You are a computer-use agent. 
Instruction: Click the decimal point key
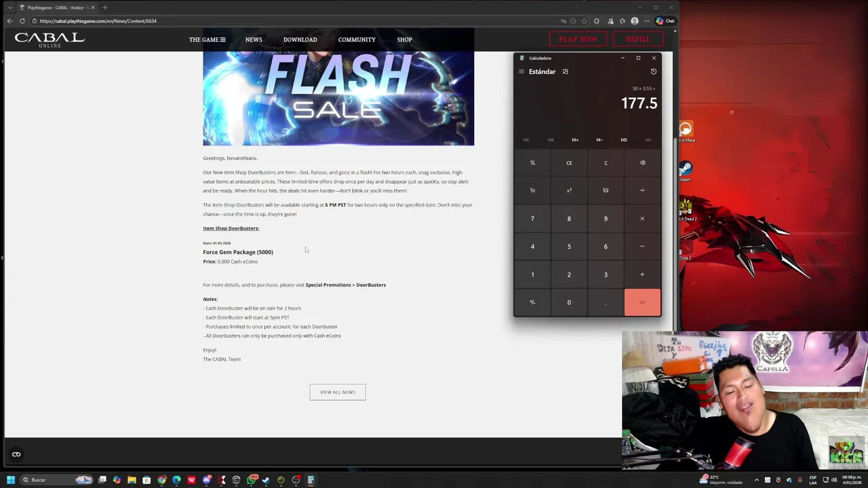point(606,302)
